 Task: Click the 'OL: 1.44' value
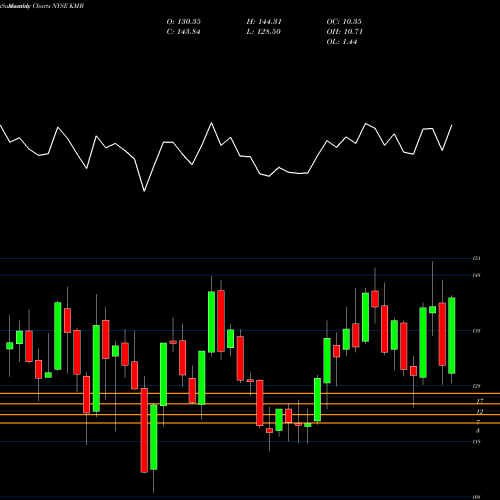click(x=342, y=42)
